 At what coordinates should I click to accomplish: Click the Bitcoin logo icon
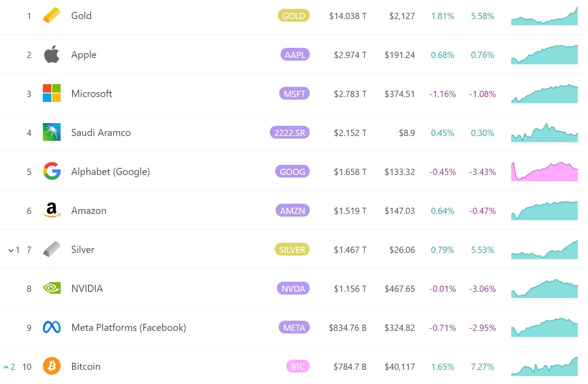(x=52, y=366)
